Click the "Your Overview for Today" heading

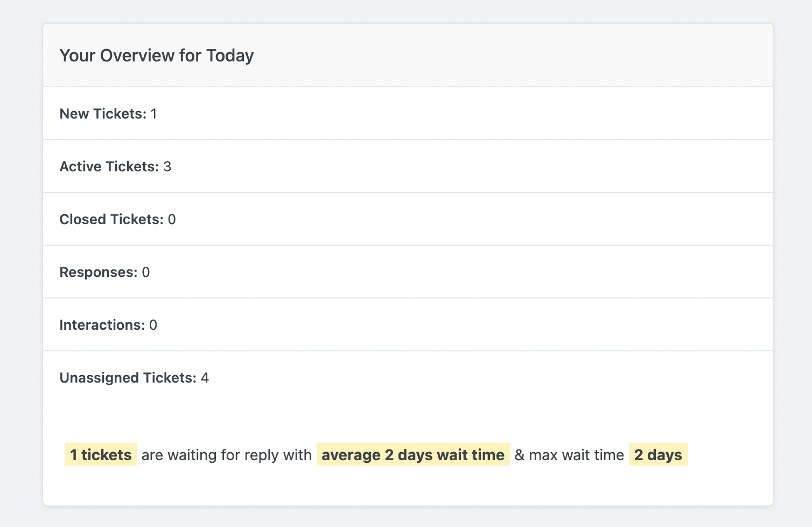pyautogui.click(x=156, y=56)
